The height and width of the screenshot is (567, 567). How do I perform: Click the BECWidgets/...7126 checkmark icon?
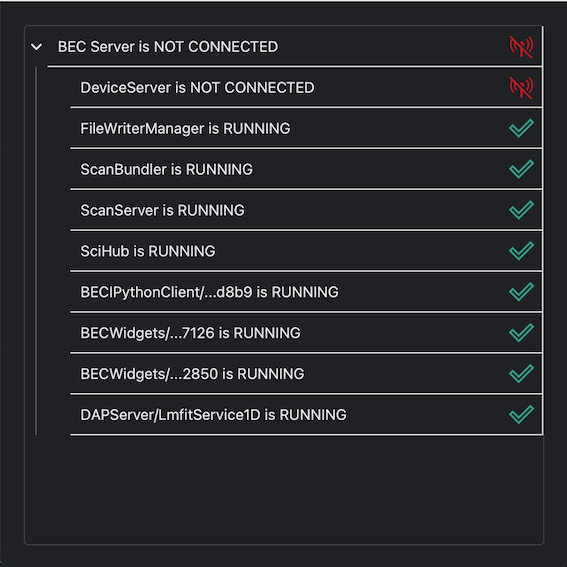click(x=521, y=333)
